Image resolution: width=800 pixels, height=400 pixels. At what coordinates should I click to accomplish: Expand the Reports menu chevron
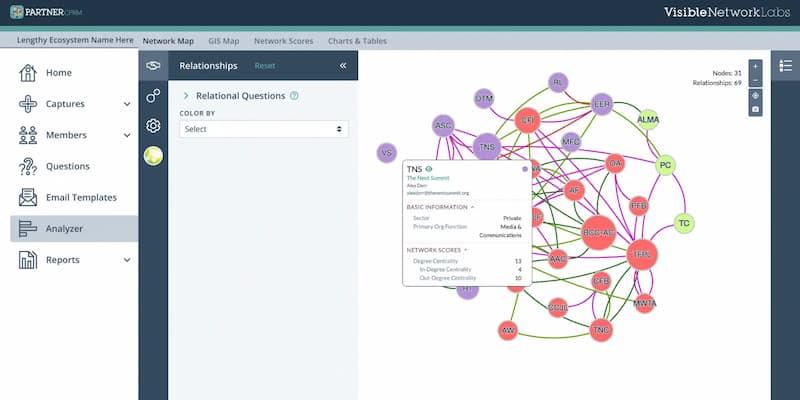(127, 260)
